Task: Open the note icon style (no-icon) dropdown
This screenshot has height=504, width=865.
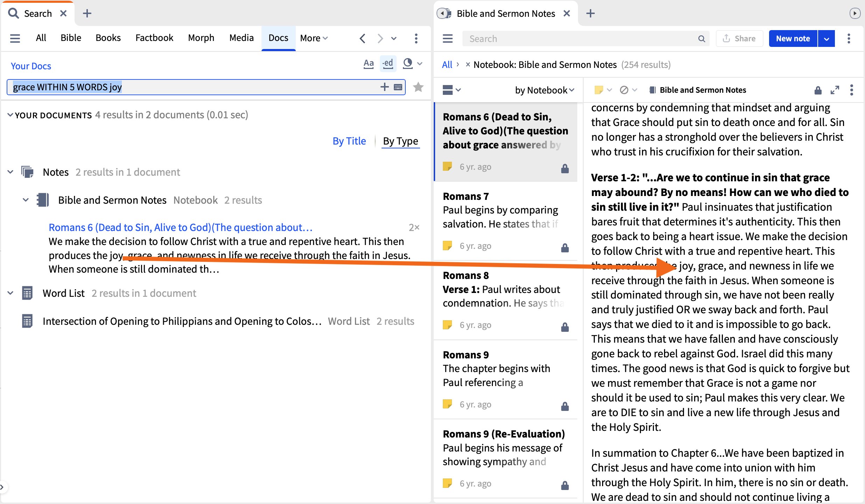Action: [x=628, y=90]
